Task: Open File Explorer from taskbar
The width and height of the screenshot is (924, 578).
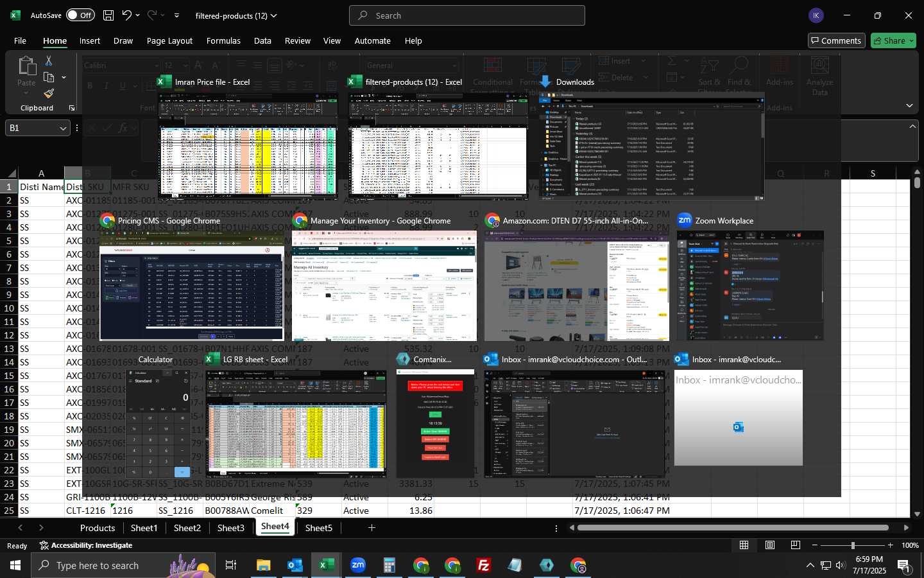Action: (264, 565)
